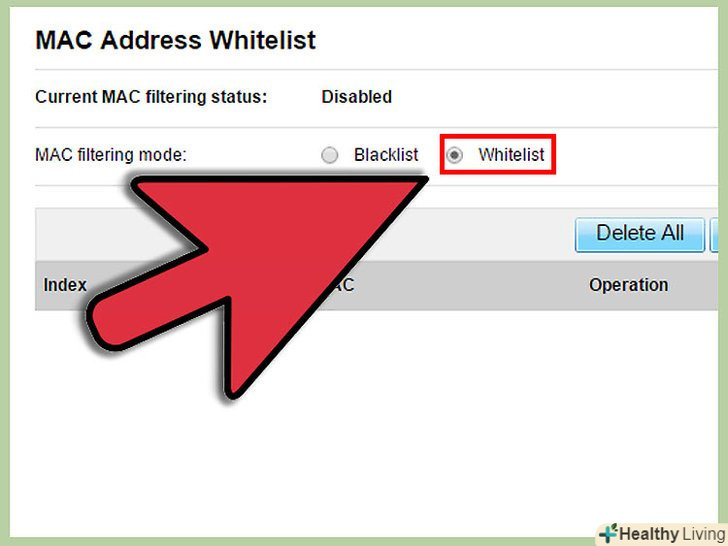
Task: Click the Disabled status value
Action: tap(357, 97)
